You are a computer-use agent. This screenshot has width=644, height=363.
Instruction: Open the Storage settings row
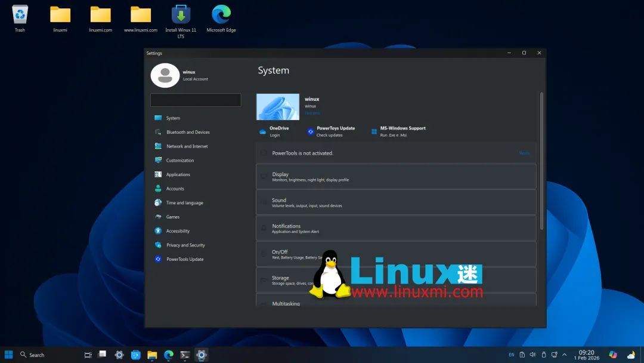point(396,280)
